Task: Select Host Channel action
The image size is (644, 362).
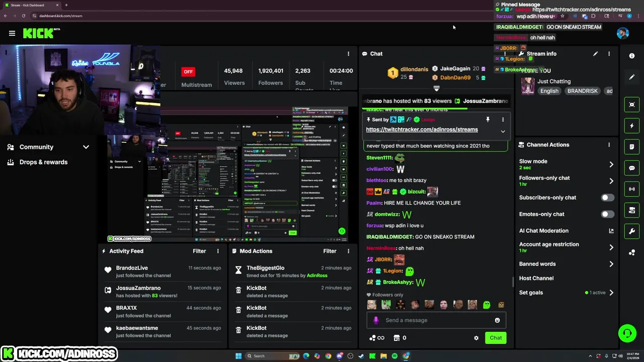Action: (x=536, y=278)
